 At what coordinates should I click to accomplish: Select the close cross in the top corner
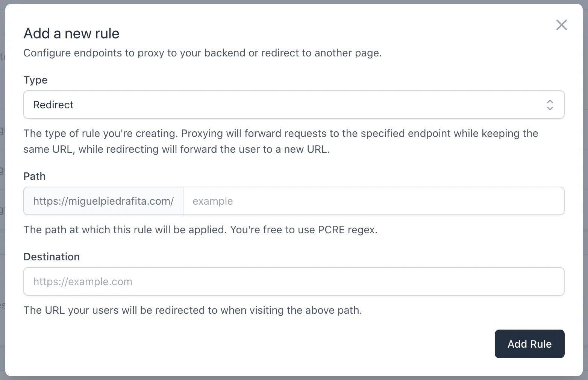[x=561, y=25]
